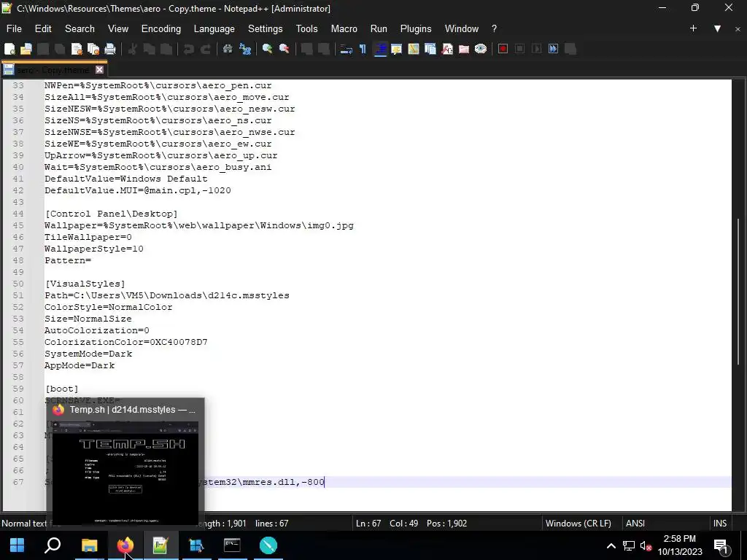Click the Ln : 67 position status field

point(368,523)
